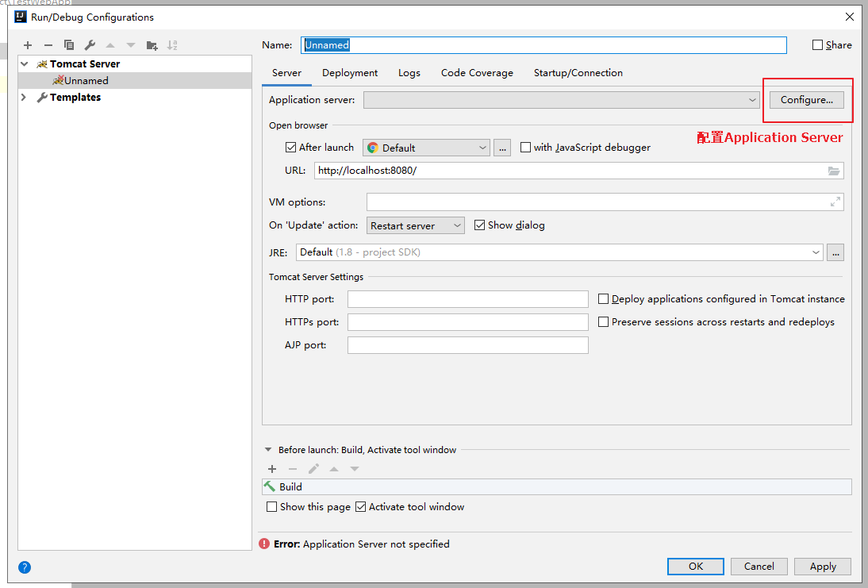Click the Tomcat Server cat icon
Image resolution: width=868 pixels, height=588 pixels.
click(42, 64)
